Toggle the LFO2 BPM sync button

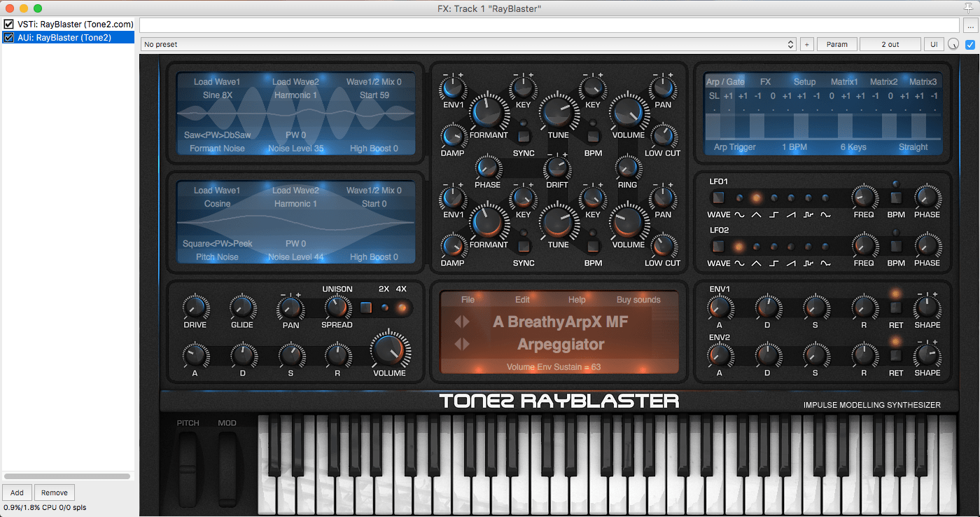click(x=896, y=247)
